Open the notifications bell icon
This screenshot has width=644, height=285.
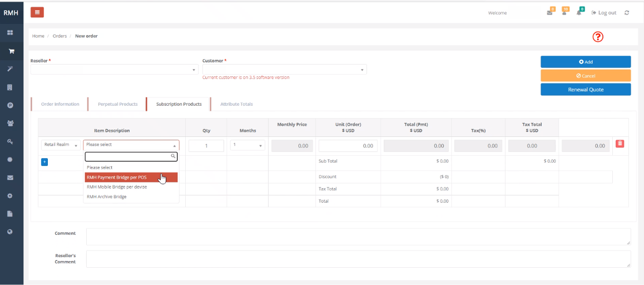[578, 12]
